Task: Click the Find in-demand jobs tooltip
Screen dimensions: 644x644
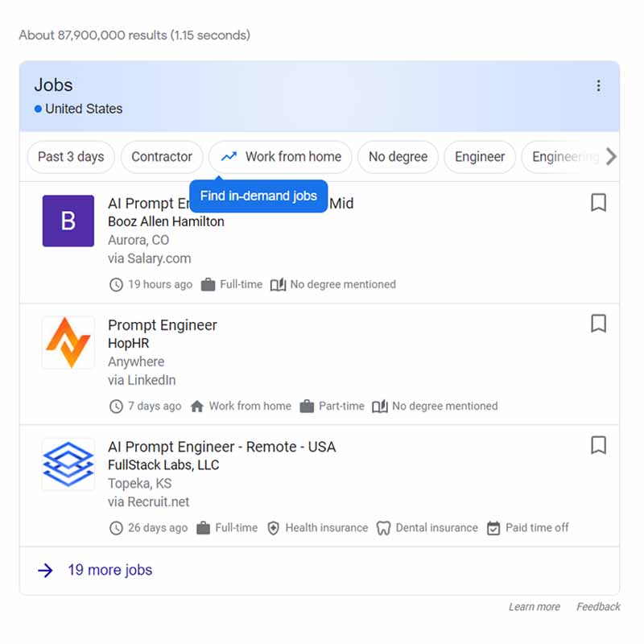Action: [x=258, y=196]
